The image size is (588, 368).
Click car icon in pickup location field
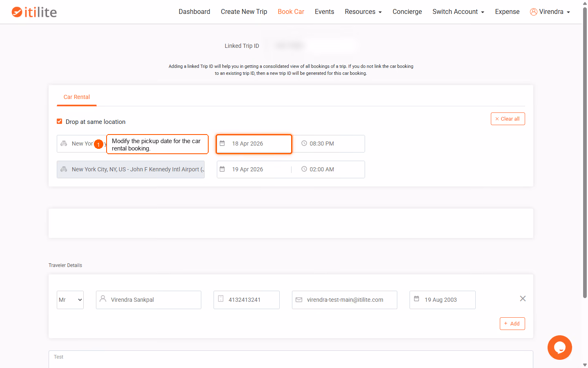pyautogui.click(x=64, y=143)
